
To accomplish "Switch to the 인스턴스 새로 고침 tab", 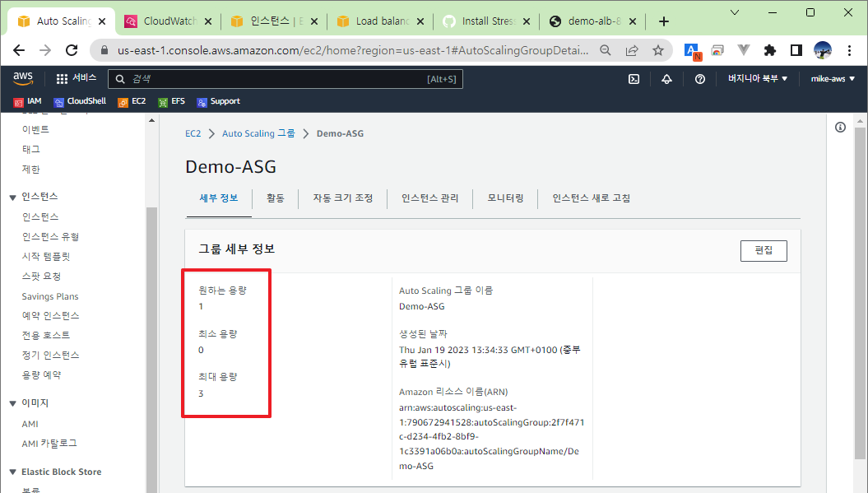I will [x=592, y=198].
